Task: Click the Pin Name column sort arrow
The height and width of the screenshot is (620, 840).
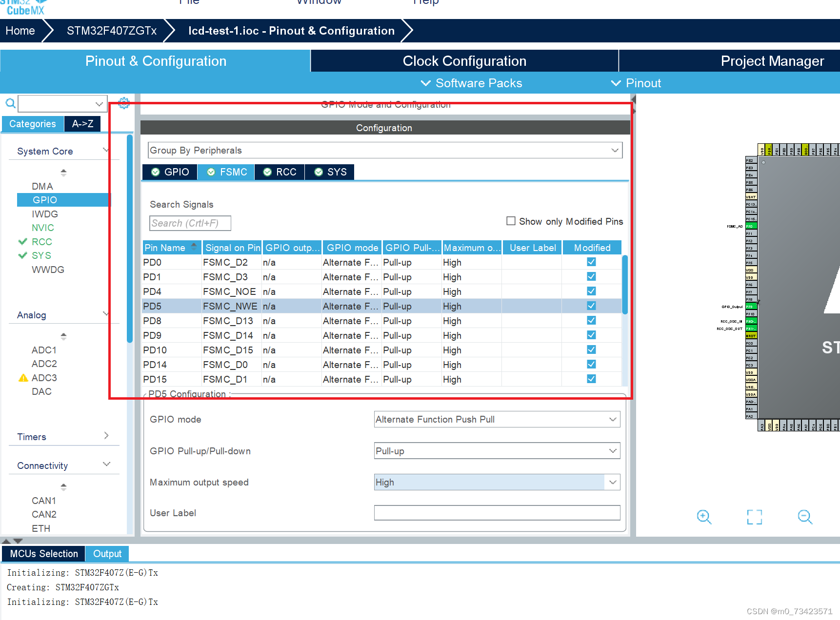Action: 194,245
